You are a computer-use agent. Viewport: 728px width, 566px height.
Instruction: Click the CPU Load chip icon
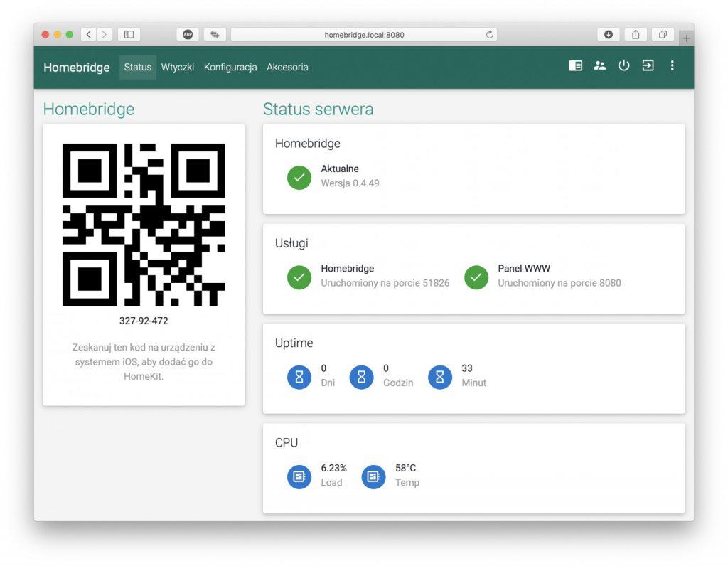pyautogui.click(x=299, y=476)
